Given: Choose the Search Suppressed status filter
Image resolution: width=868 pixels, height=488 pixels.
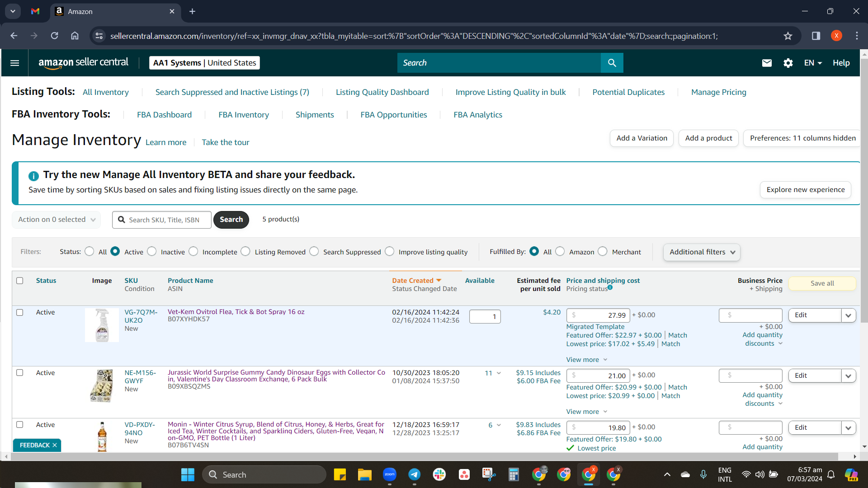Looking at the screenshot, I should pos(314,252).
